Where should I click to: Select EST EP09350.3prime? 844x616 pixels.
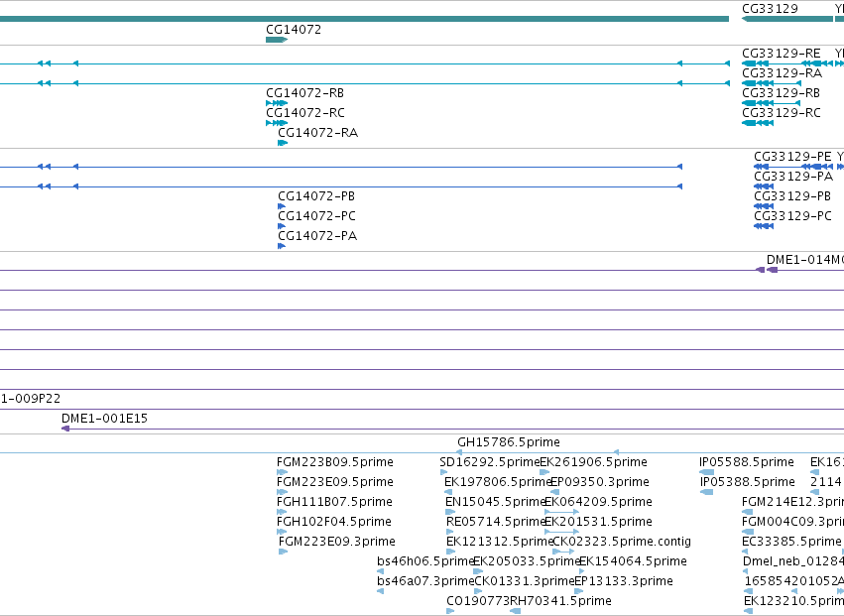click(600, 482)
